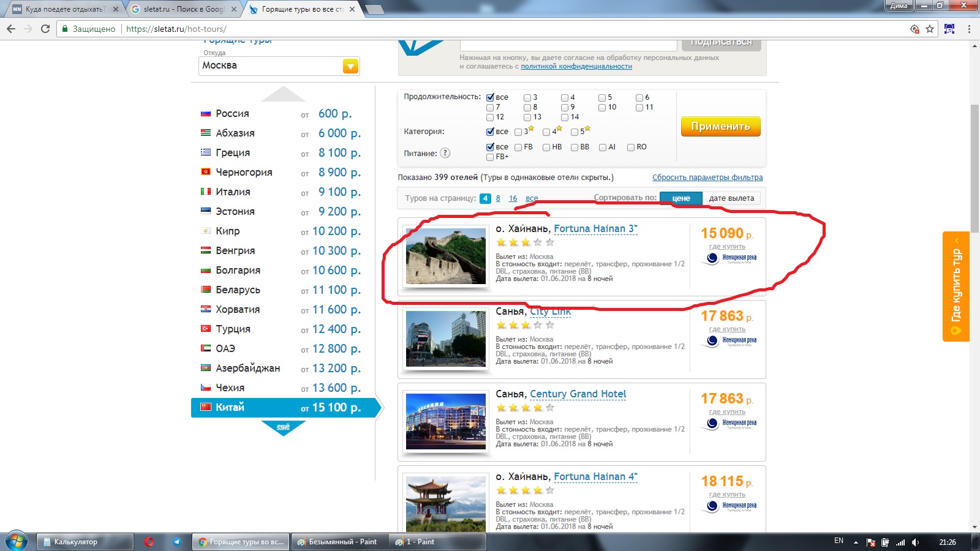Sort tours by дате вылета
The image size is (980, 551).
(731, 198)
